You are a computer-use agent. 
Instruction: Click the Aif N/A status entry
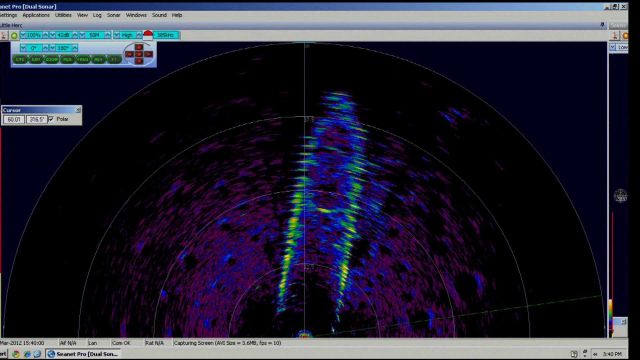(68, 343)
